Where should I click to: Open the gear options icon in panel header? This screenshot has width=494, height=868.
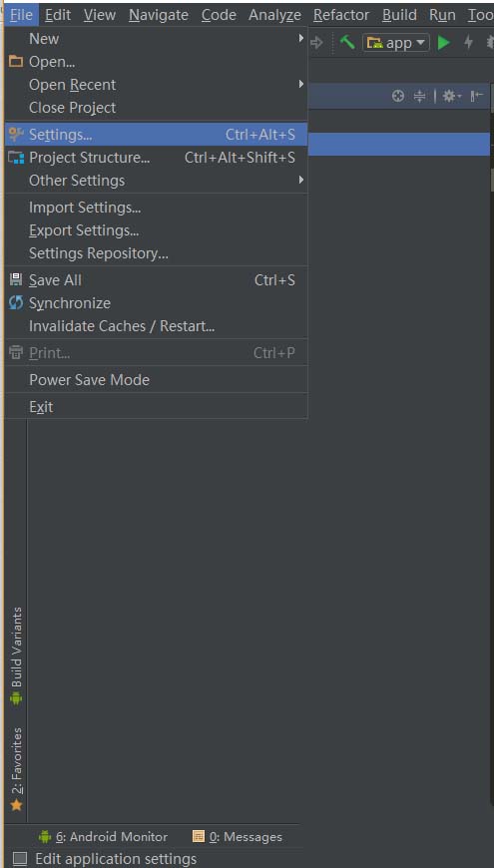[451, 97]
